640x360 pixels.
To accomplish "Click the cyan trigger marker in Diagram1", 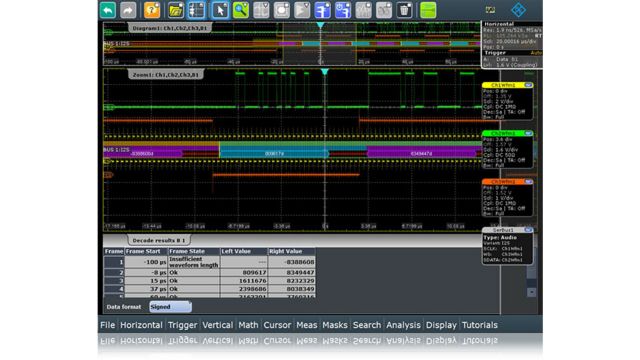I will [321, 25].
